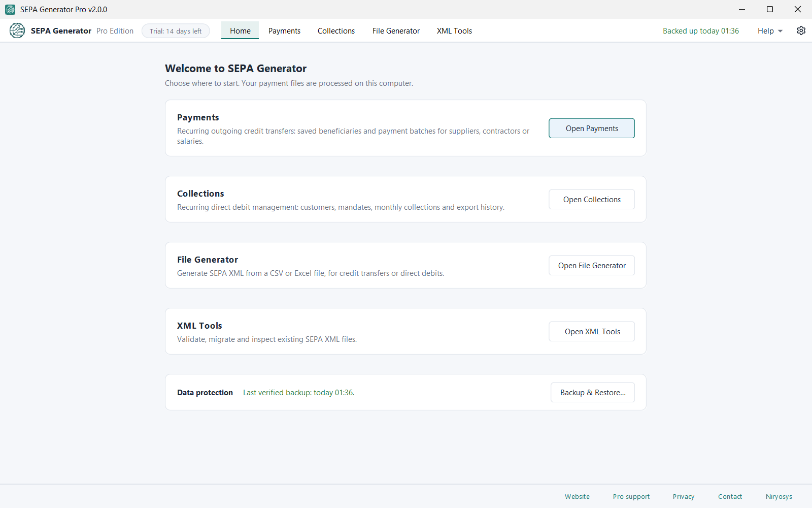
Task: Click the Open Payments button
Action: point(592,128)
